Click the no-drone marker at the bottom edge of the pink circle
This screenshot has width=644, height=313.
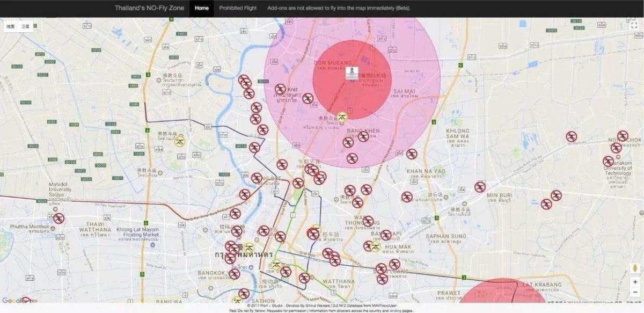pos(352,158)
